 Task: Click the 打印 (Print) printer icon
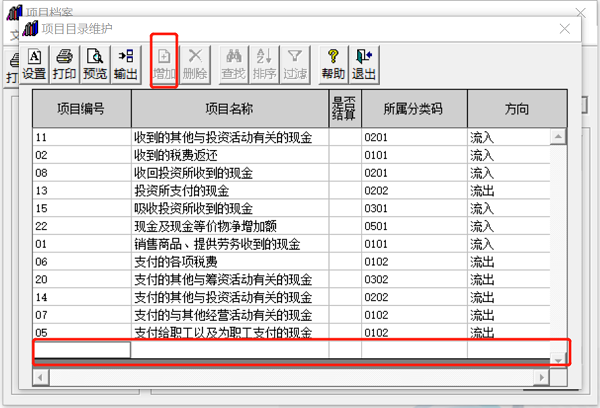(x=64, y=64)
